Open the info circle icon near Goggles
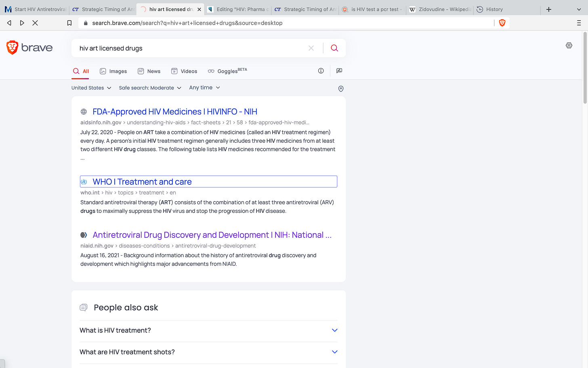The width and height of the screenshot is (588, 368). 321,71
